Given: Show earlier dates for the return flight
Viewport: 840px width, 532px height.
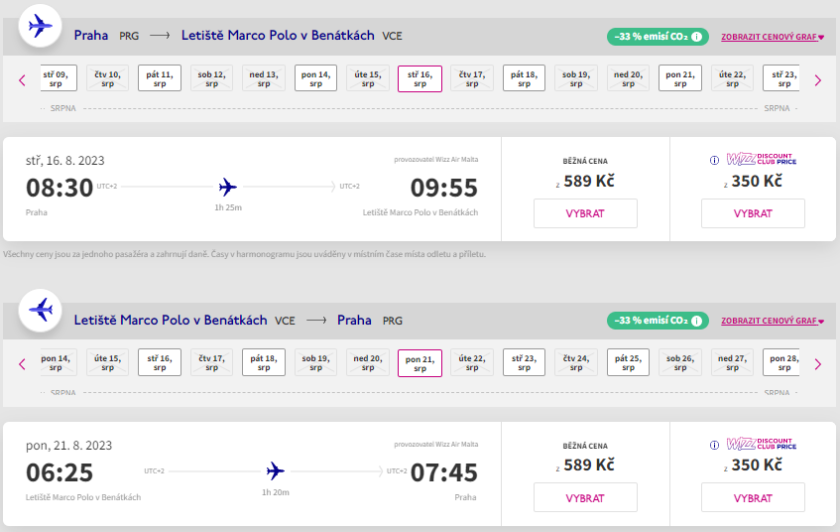Looking at the screenshot, I should click(x=22, y=364).
